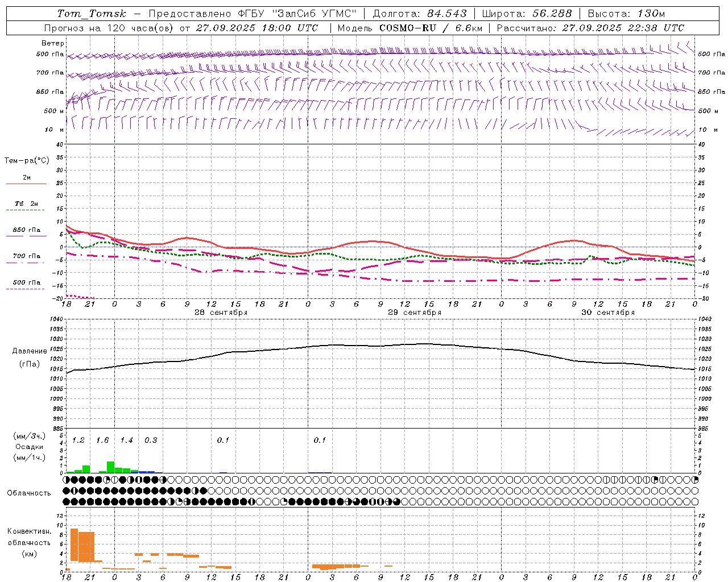Click the '28 сентября' date label

point(221,313)
